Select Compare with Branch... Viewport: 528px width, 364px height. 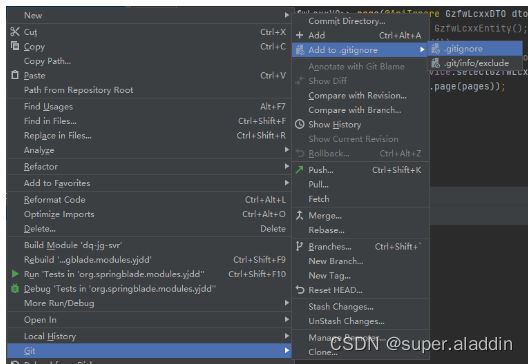pos(355,110)
